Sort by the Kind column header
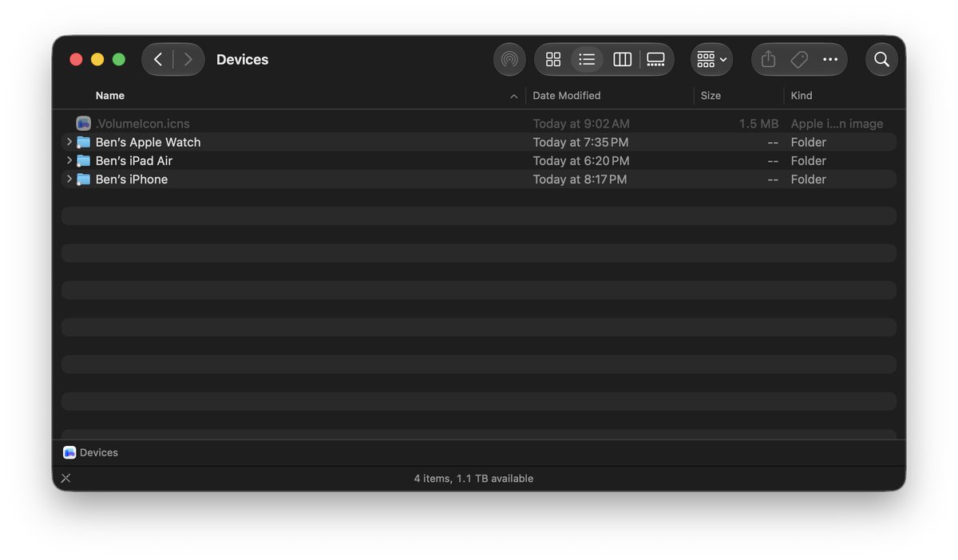The height and width of the screenshot is (560, 958). [802, 96]
